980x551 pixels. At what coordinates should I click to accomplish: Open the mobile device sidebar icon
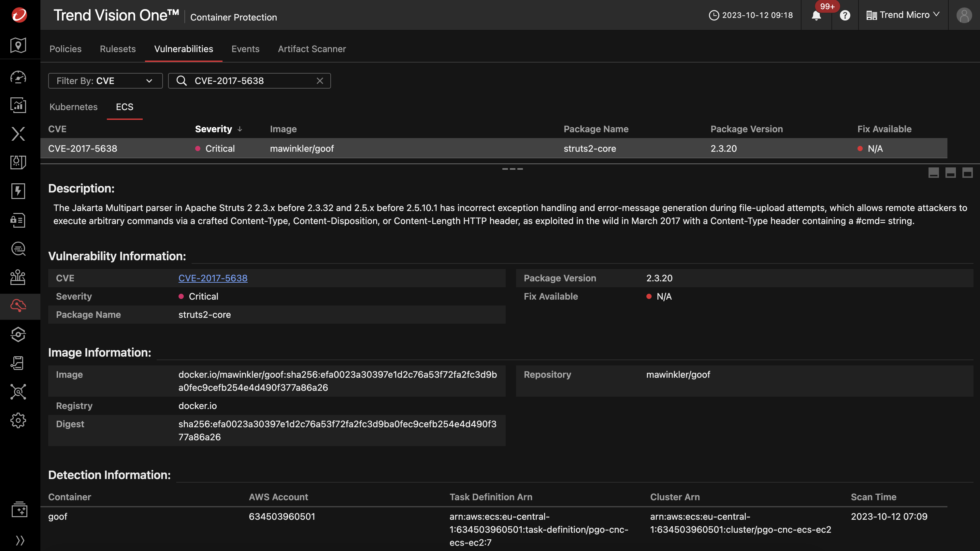pos(18,363)
